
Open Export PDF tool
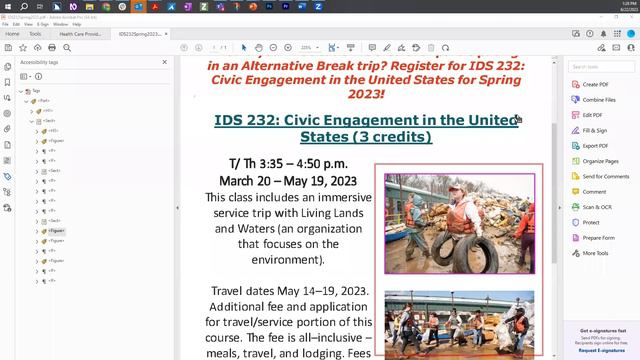(590, 146)
